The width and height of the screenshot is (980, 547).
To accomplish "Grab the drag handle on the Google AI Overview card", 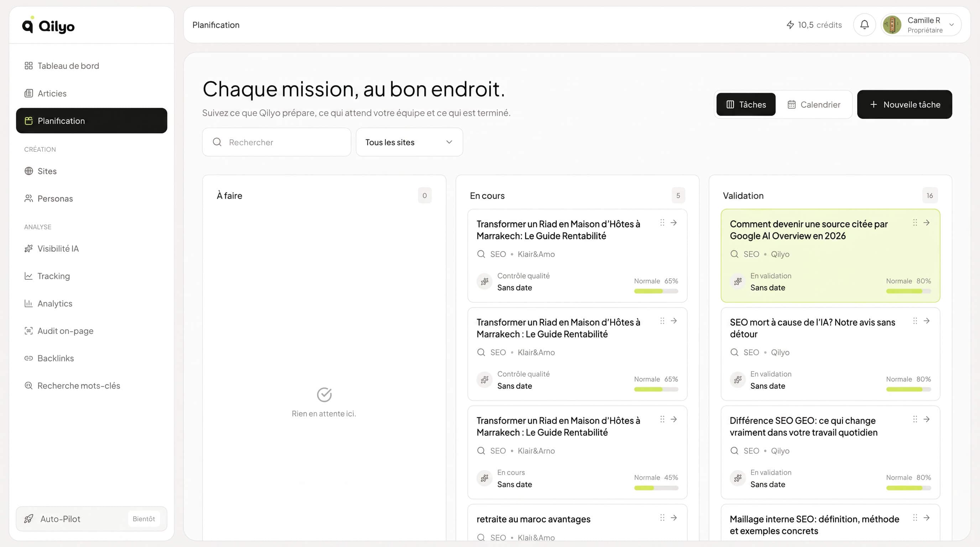I will (915, 223).
